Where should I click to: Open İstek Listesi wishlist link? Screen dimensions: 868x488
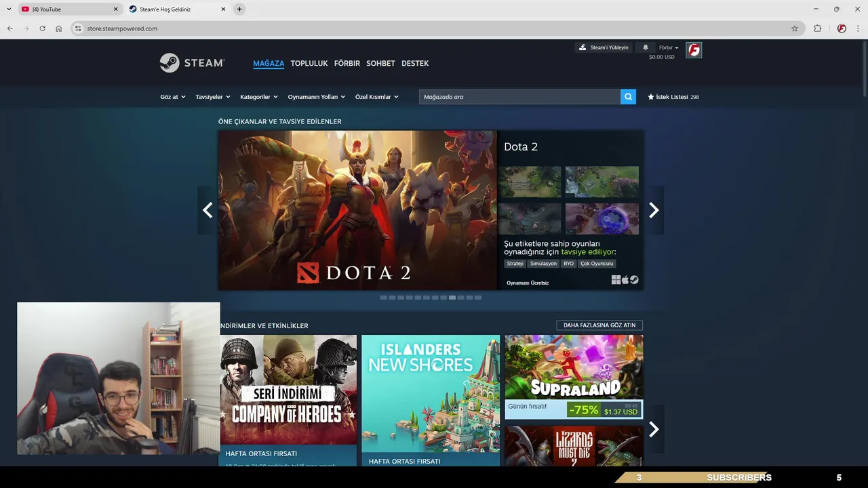click(673, 97)
